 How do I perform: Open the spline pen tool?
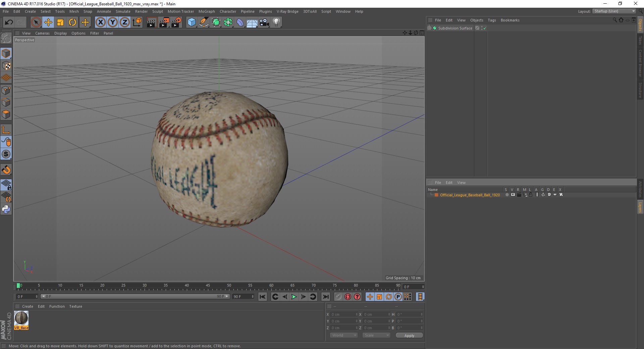click(x=204, y=22)
